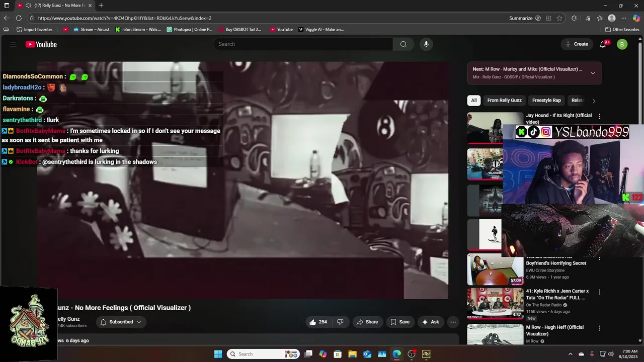Mute the tab using the speaker icon
This screenshot has width=644, height=362.
click(29, 6)
